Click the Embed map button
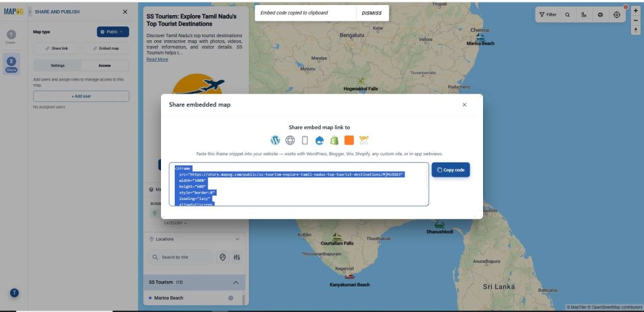The height and width of the screenshot is (312, 644). (x=106, y=48)
